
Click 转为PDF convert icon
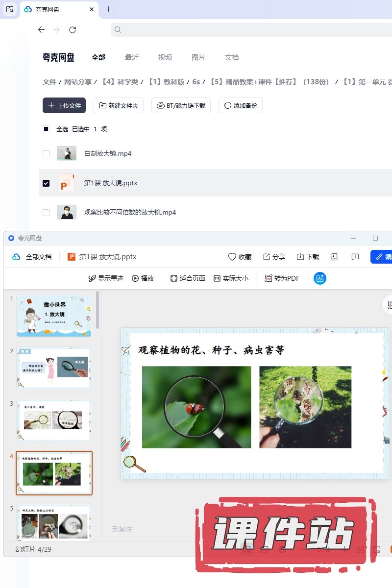tap(269, 278)
